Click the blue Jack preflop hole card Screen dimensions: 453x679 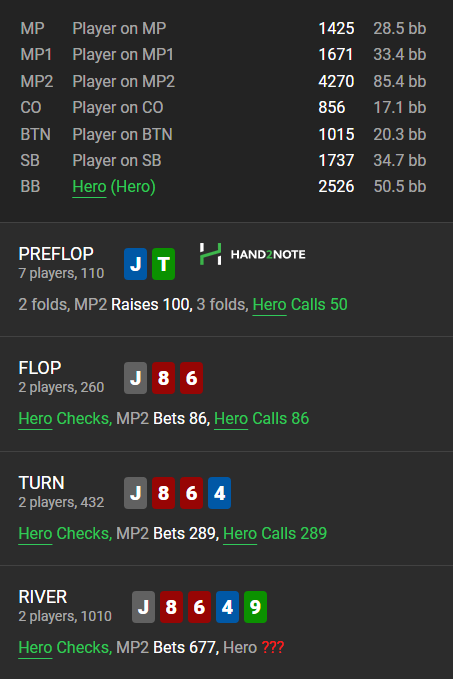pyautogui.click(x=136, y=264)
